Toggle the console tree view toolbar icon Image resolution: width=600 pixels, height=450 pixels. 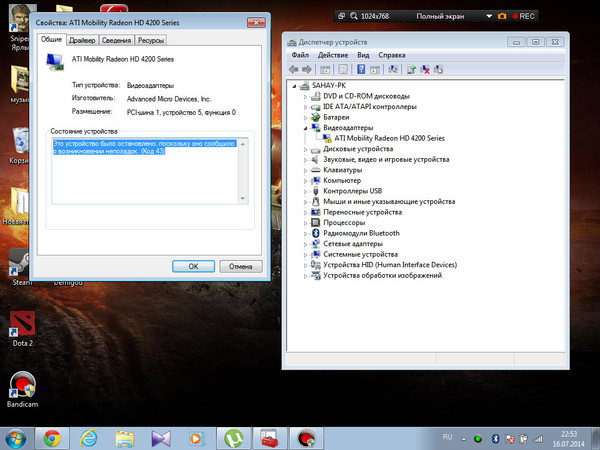click(x=325, y=69)
